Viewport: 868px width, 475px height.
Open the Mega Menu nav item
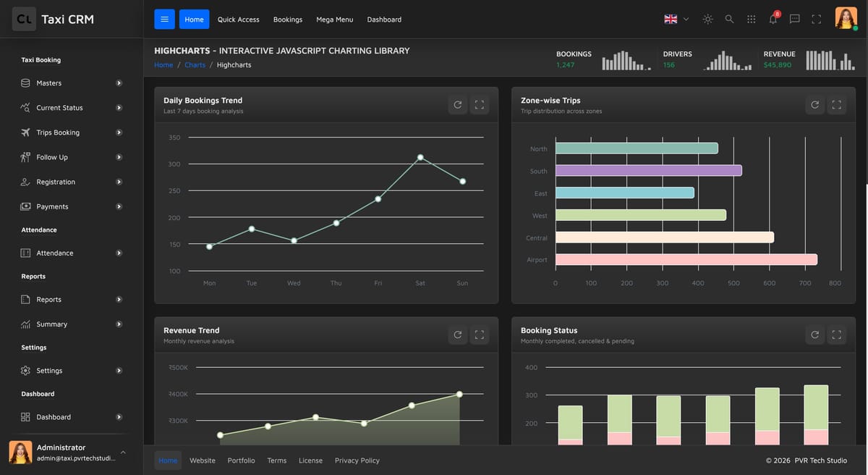click(x=334, y=20)
